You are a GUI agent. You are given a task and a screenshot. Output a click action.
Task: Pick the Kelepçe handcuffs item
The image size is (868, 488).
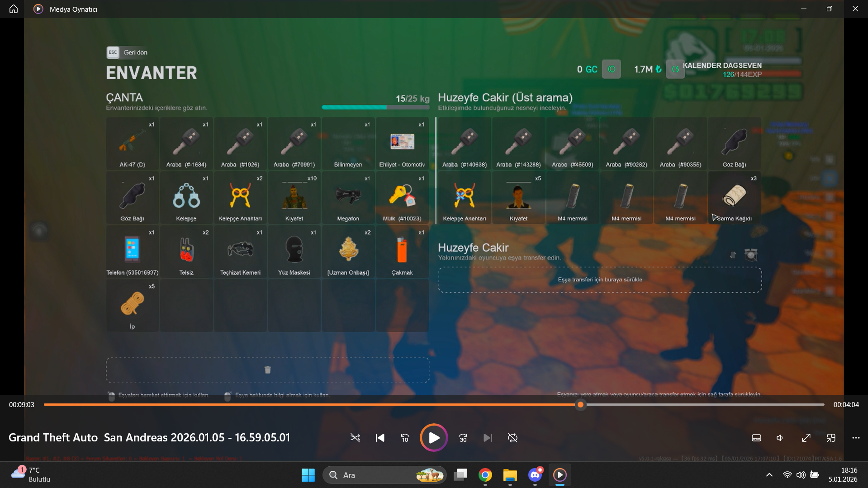coord(186,198)
